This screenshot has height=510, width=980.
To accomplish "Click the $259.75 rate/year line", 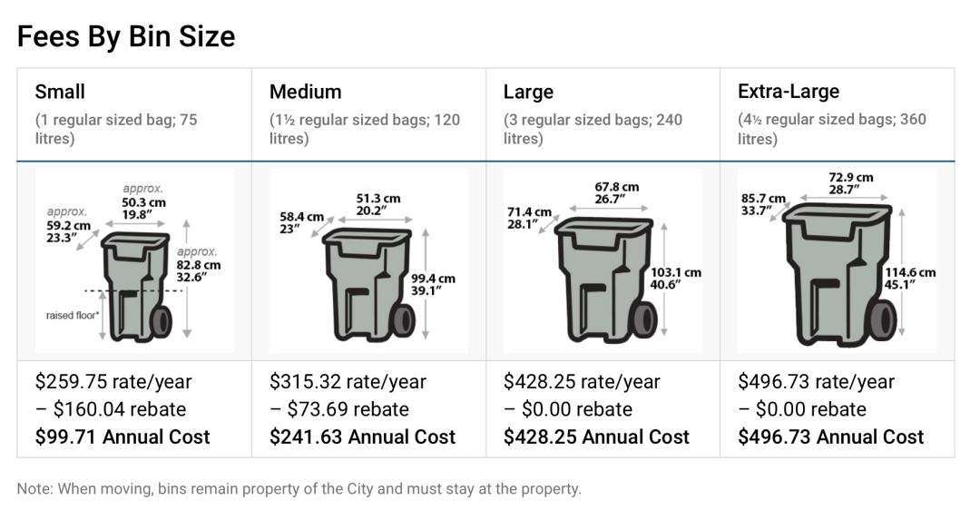I will coord(113,381).
